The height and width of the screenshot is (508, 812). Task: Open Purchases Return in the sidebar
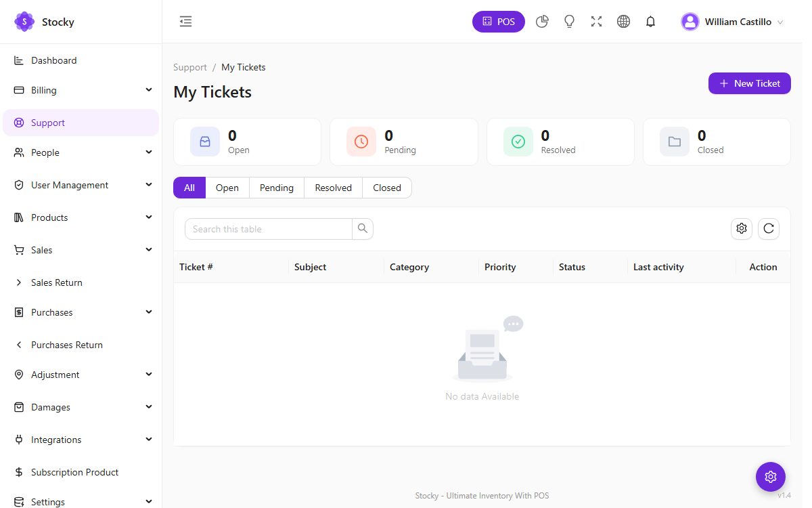tap(81, 345)
